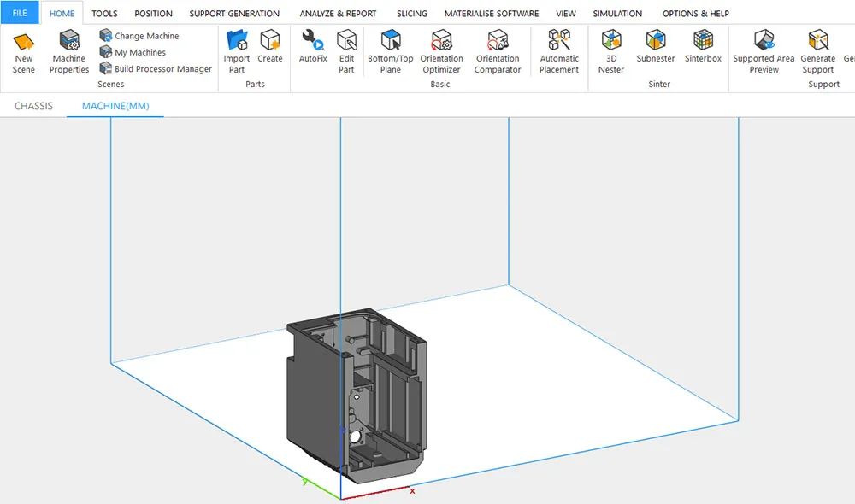
Task: Switch to SUPPORT GENERATION tab
Action: [x=234, y=14]
